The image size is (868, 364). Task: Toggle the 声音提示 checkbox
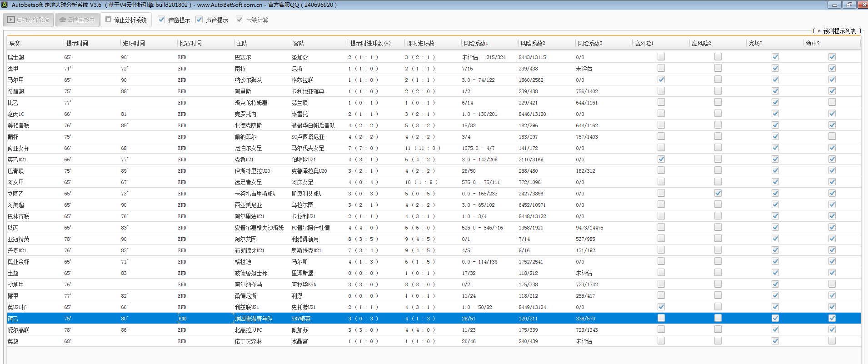[199, 20]
